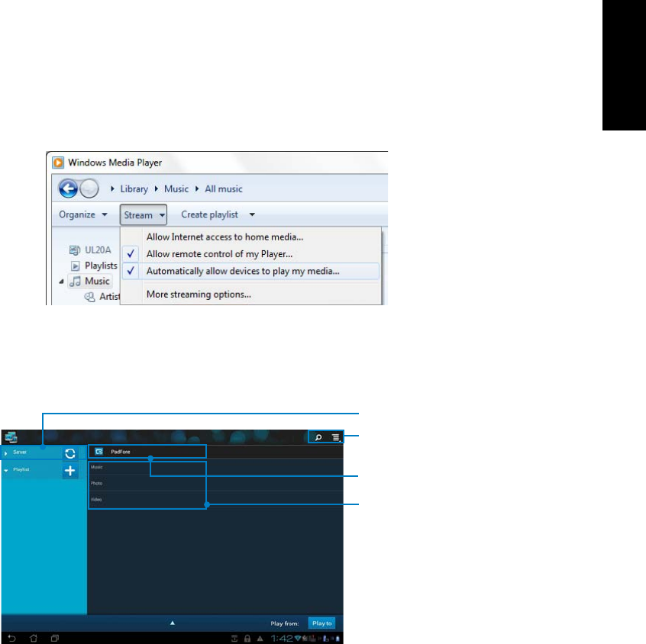
Task: Click the Windows Media Player forward arrow
Action: [89, 189]
